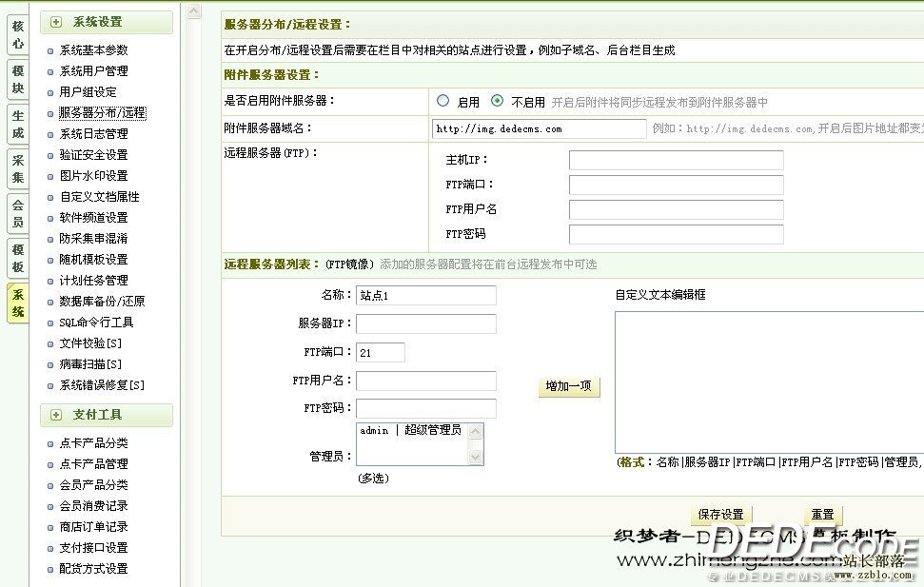Screen dimensions: 924x587
Task: Open 用户组设定 menu link
Action: pyautogui.click(x=88, y=92)
